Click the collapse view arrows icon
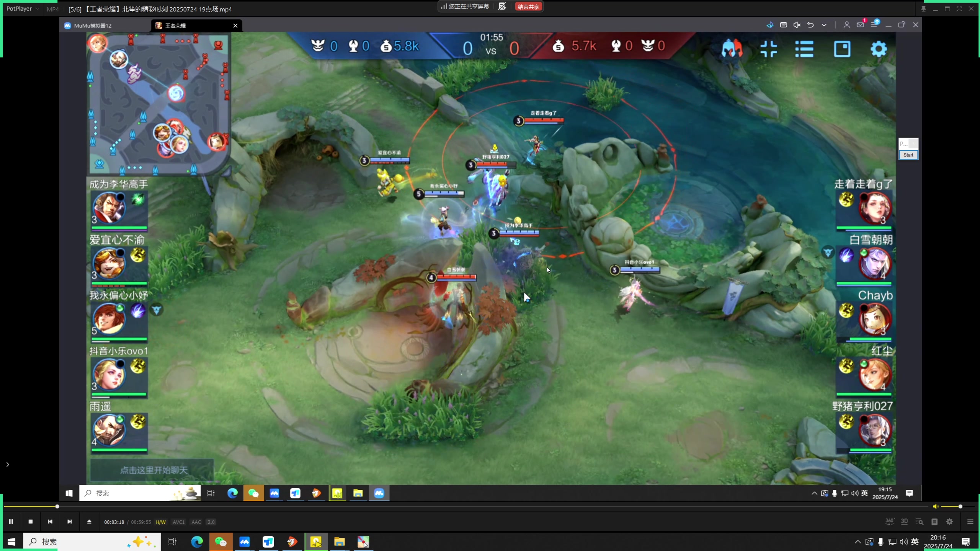 [x=769, y=49]
